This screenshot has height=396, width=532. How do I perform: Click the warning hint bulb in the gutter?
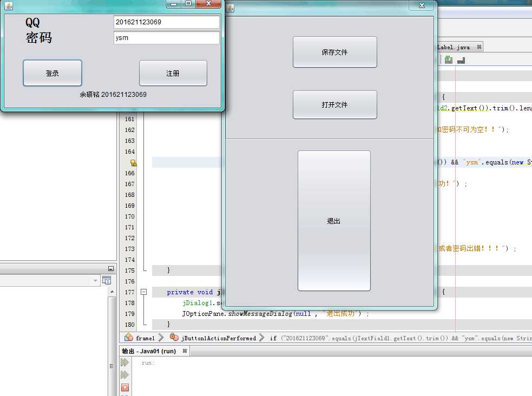(x=133, y=163)
